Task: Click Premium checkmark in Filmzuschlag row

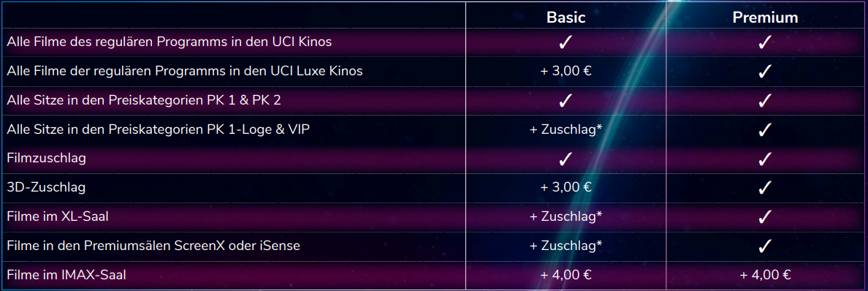Action: click(x=764, y=159)
